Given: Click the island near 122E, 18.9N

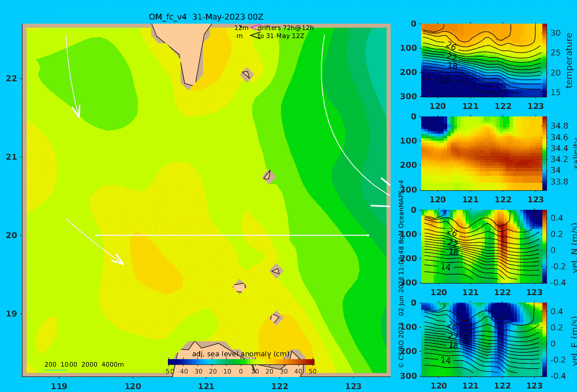Looking at the screenshot, I should (276, 318).
